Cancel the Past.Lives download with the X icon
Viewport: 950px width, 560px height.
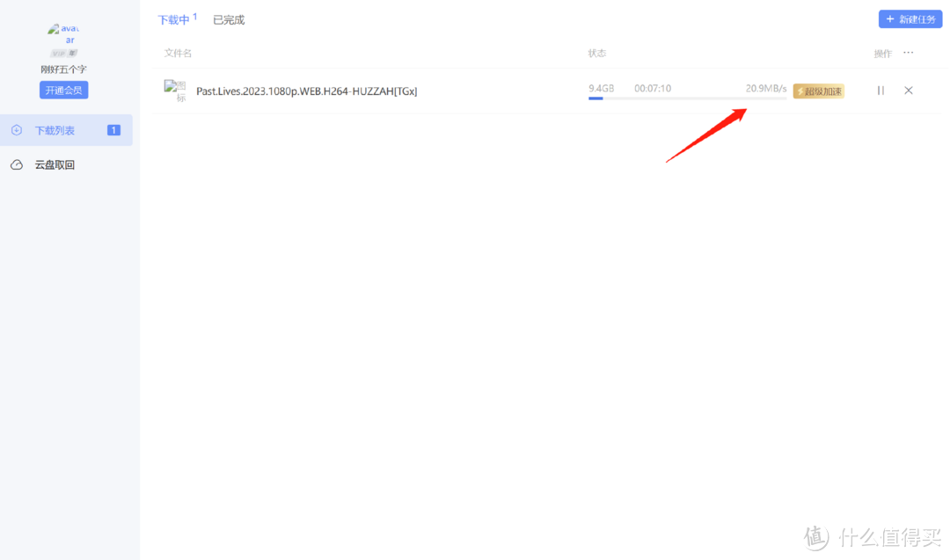click(908, 91)
